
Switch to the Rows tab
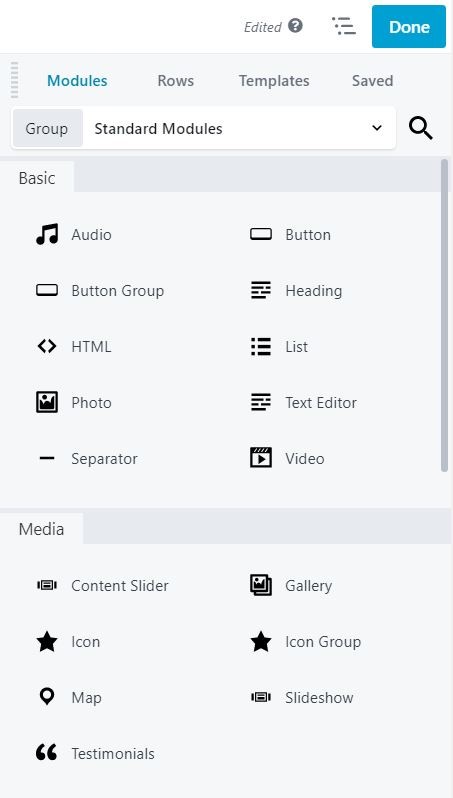click(x=176, y=81)
